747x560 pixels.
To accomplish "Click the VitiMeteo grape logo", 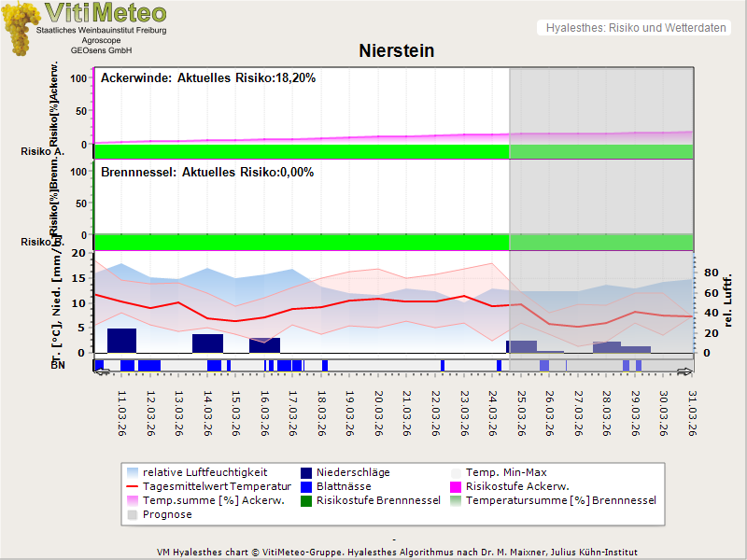I will [x=21, y=28].
